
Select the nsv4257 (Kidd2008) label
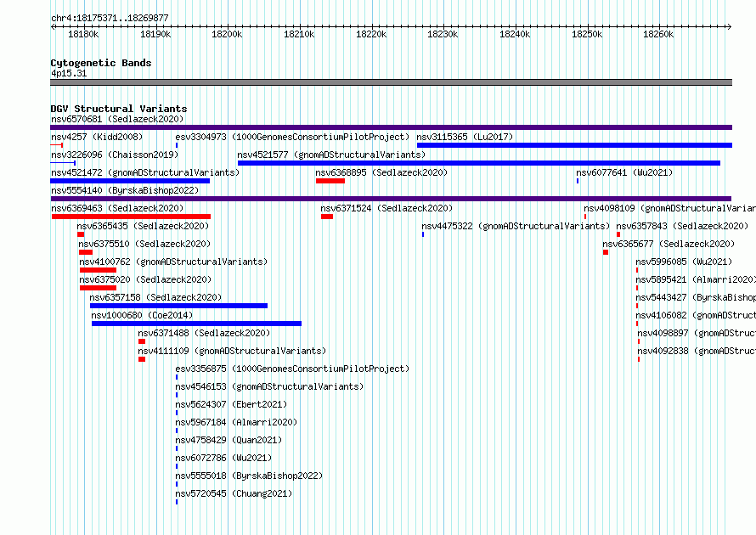coord(97,137)
